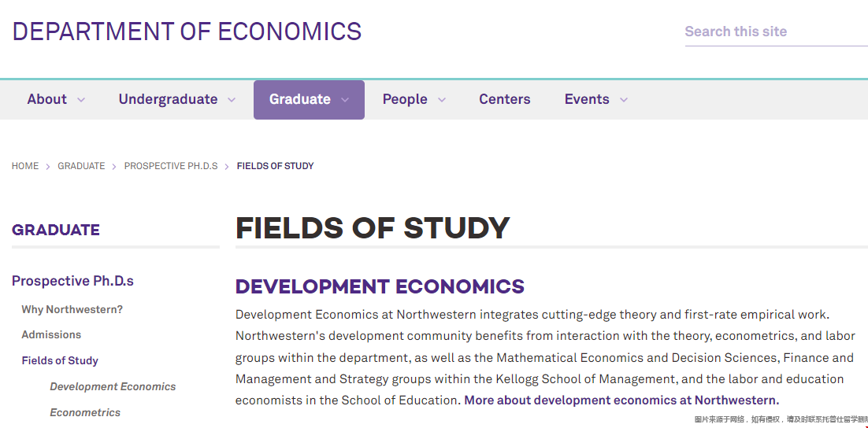The height and width of the screenshot is (428, 868).
Task: Navigate to PROSPECTIVE PH.D.S breadcrumb
Action: point(171,166)
